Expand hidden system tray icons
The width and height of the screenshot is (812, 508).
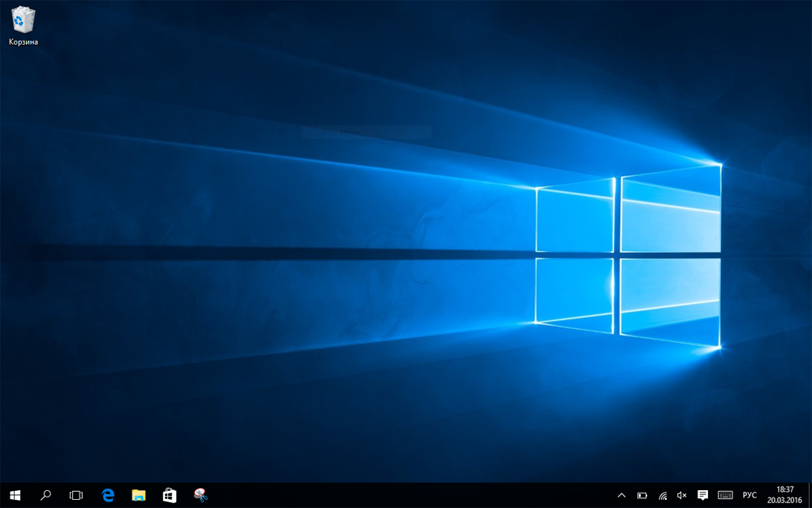pyautogui.click(x=622, y=496)
